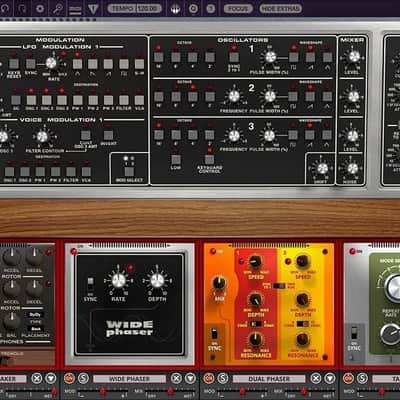Enable Oscillator 3 triangle waveshape button

click(327, 135)
